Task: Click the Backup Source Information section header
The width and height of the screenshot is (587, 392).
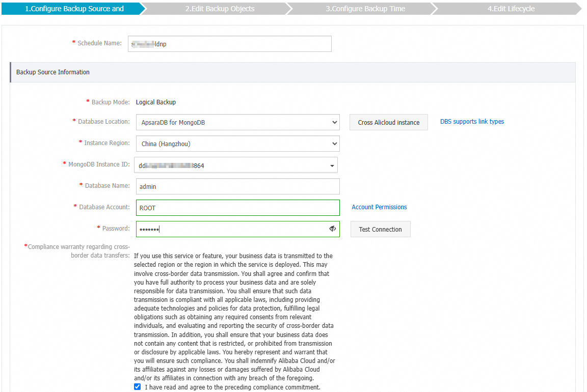Action: (52, 72)
